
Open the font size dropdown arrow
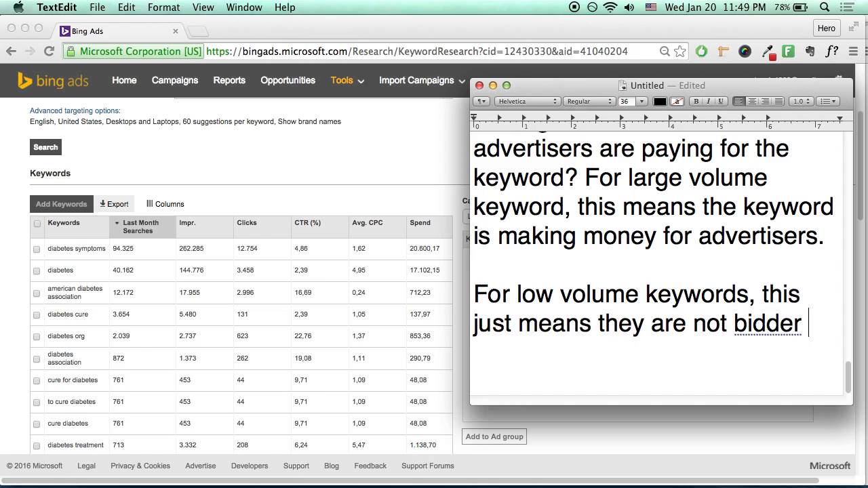[x=642, y=101]
